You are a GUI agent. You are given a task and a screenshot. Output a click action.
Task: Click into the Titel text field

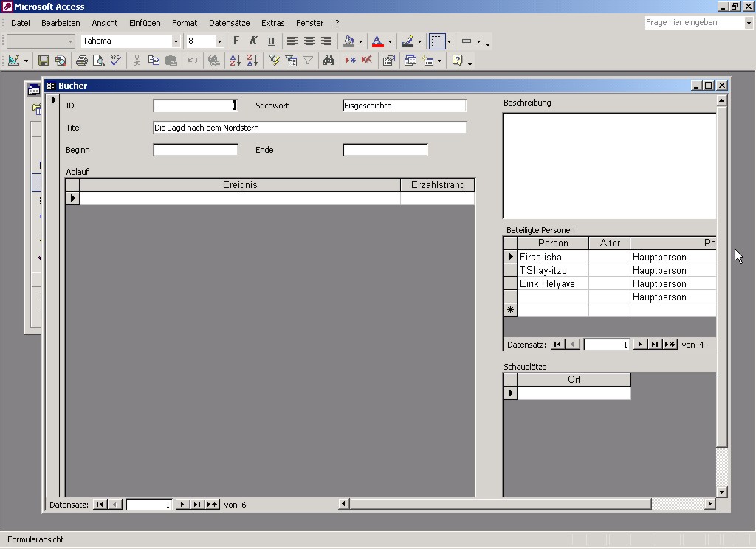pyautogui.click(x=310, y=128)
